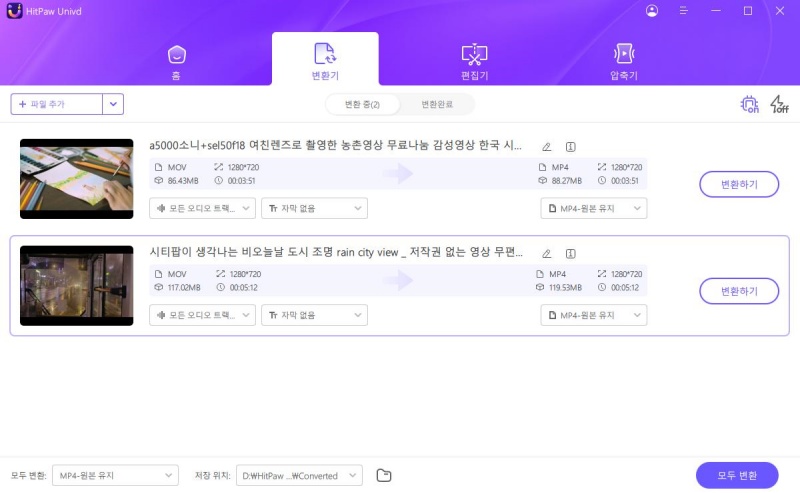The width and height of the screenshot is (800, 493).
Task: Open MP4 output format dropdown for 시티팝 video
Action: (594, 315)
